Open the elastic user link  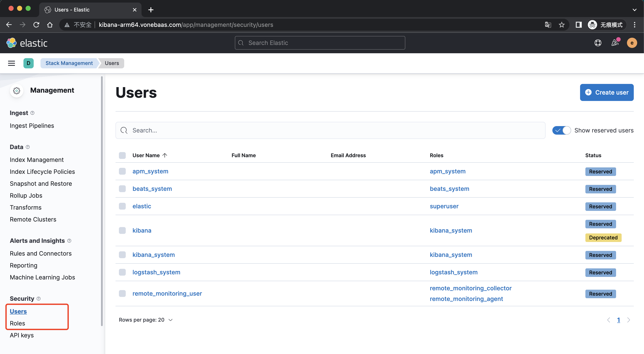point(142,206)
